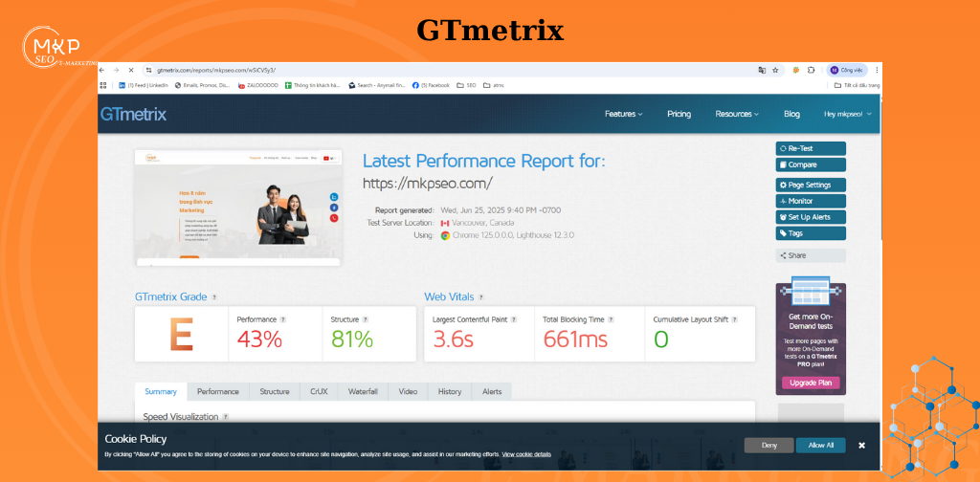Close the Cookie Policy banner with X

[x=861, y=446]
